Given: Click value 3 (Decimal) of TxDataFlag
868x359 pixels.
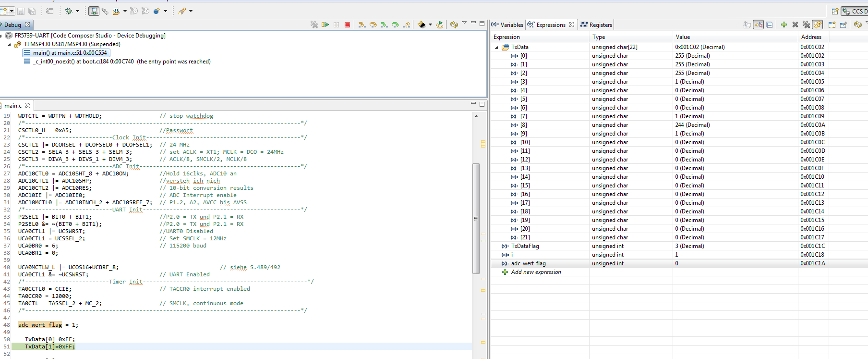Looking at the screenshot, I should [689, 246].
